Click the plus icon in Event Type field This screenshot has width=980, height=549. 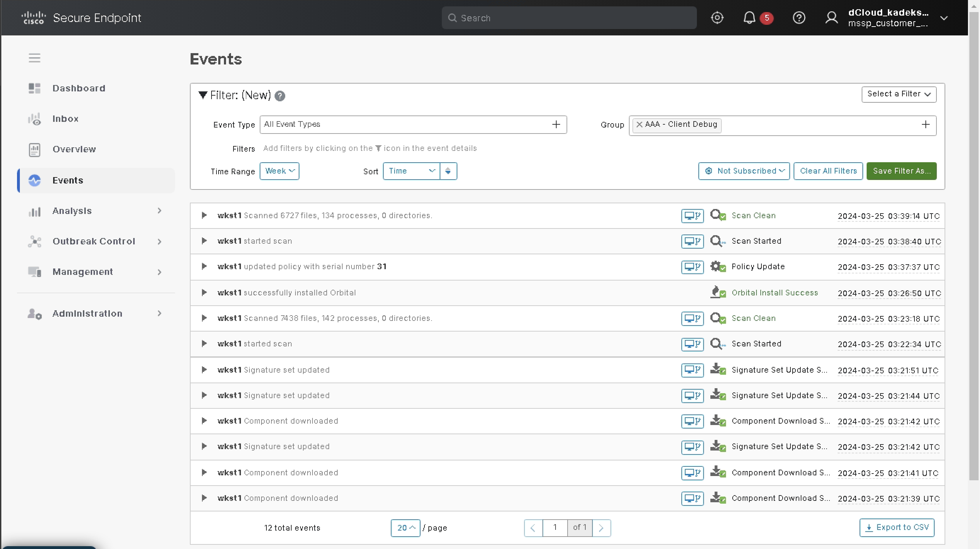tap(556, 125)
